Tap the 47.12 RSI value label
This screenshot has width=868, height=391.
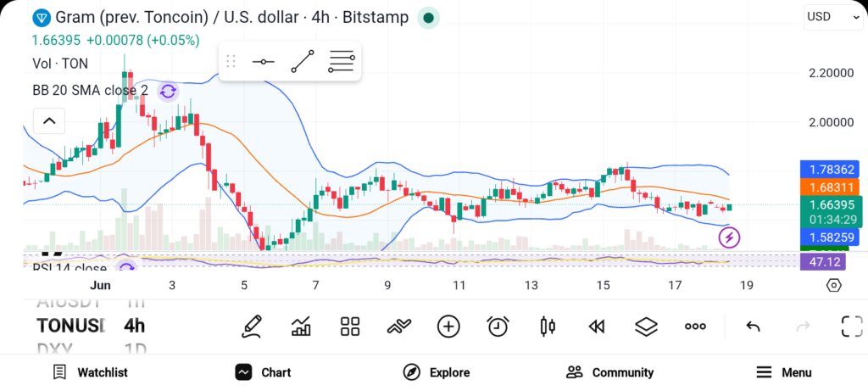[x=823, y=261]
